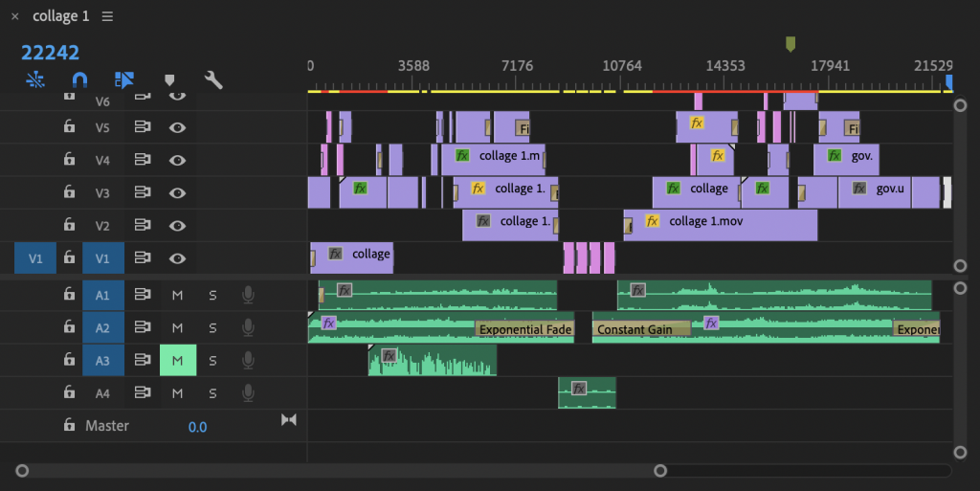Toggle lock on track V4

pos(69,159)
